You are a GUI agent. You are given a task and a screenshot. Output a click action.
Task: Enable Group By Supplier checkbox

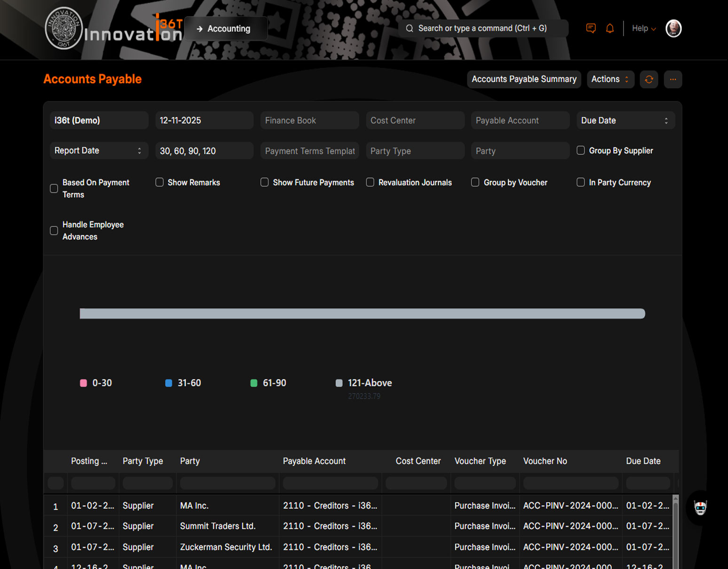click(x=581, y=150)
